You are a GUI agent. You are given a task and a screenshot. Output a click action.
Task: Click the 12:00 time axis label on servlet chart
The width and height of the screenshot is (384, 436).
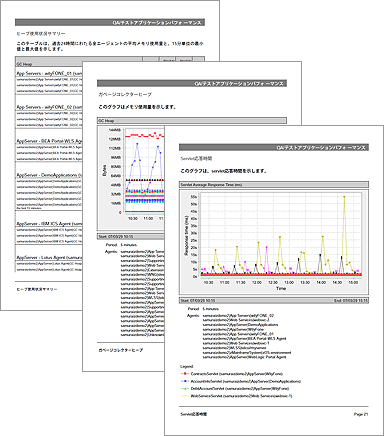click(257, 282)
